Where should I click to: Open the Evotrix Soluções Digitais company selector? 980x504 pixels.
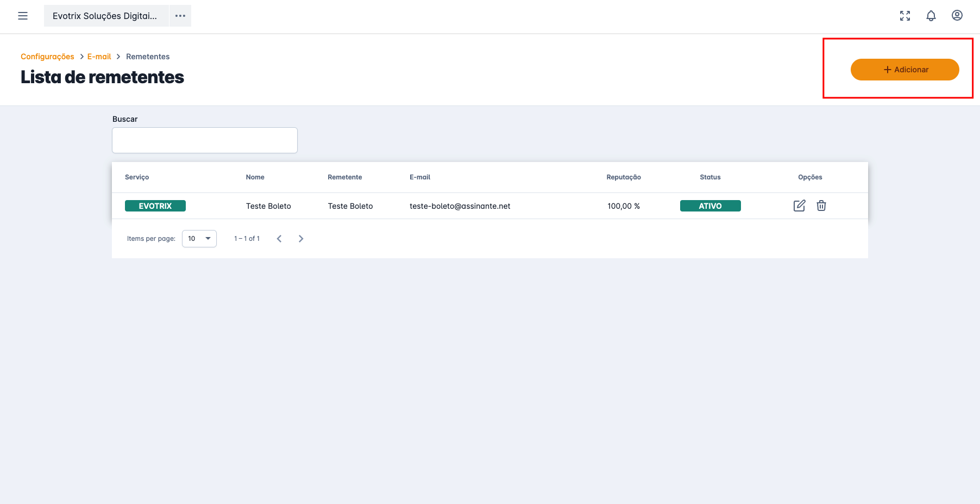[x=105, y=16]
